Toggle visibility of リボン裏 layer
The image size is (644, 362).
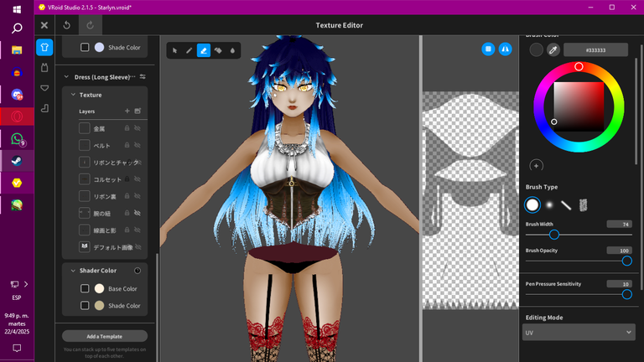click(138, 196)
